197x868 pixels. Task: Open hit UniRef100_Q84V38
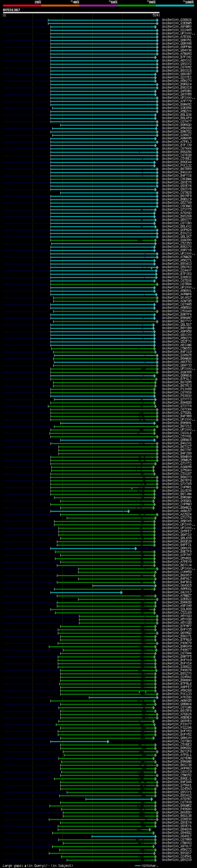click(177, 50)
